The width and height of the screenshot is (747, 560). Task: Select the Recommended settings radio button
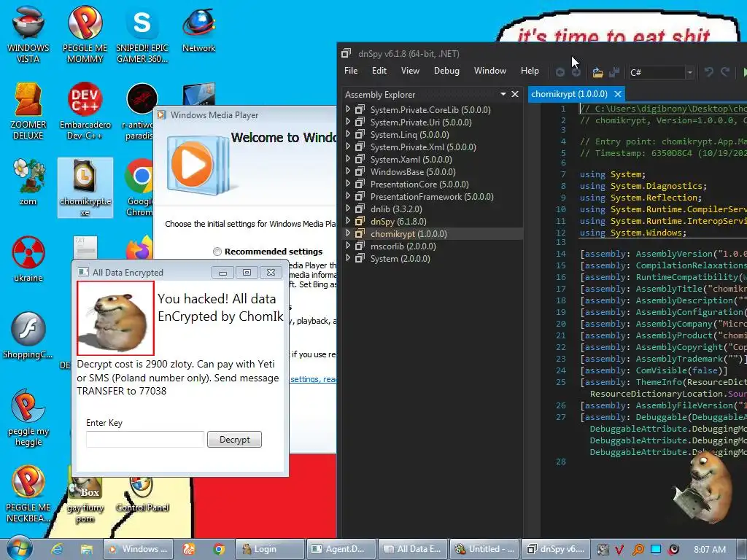point(217,252)
